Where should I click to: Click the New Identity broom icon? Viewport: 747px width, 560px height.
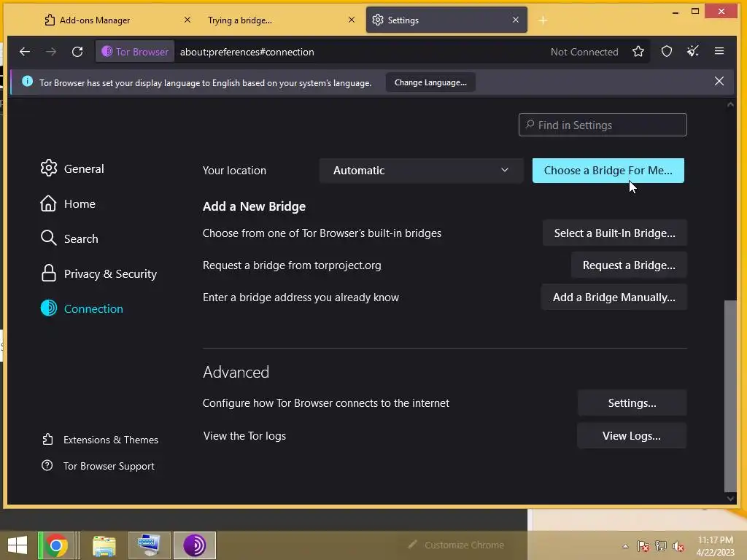click(x=693, y=52)
